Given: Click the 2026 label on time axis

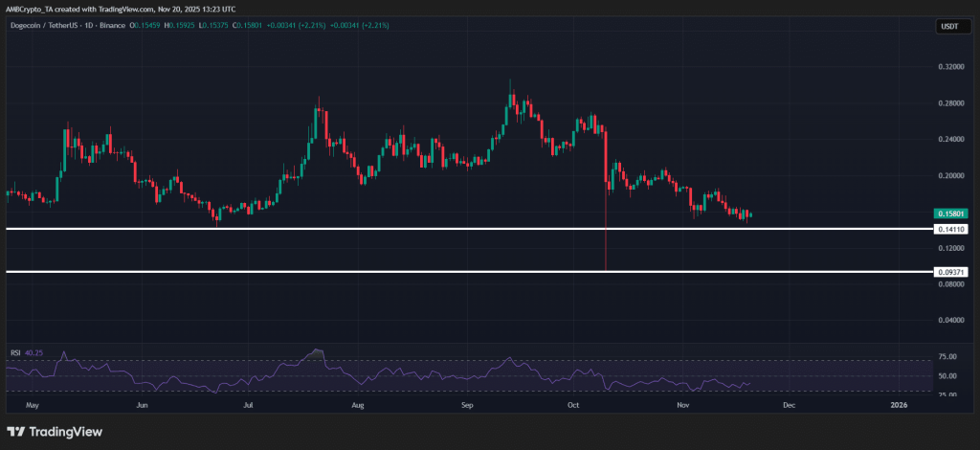Looking at the screenshot, I should click(x=898, y=406).
